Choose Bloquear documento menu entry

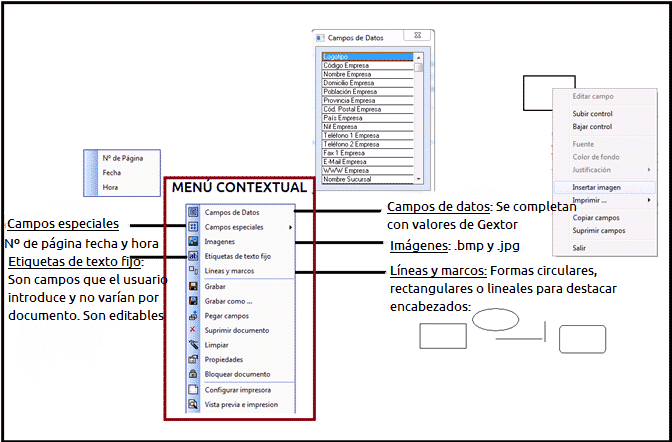pyautogui.click(x=241, y=374)
